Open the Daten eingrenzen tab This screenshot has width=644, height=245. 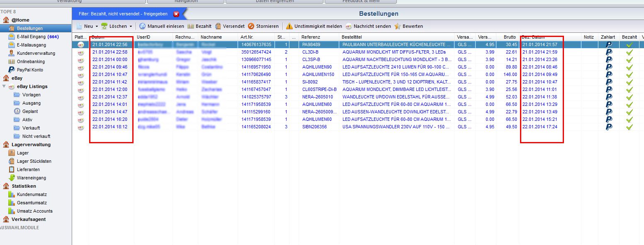(x=275, y=2)
